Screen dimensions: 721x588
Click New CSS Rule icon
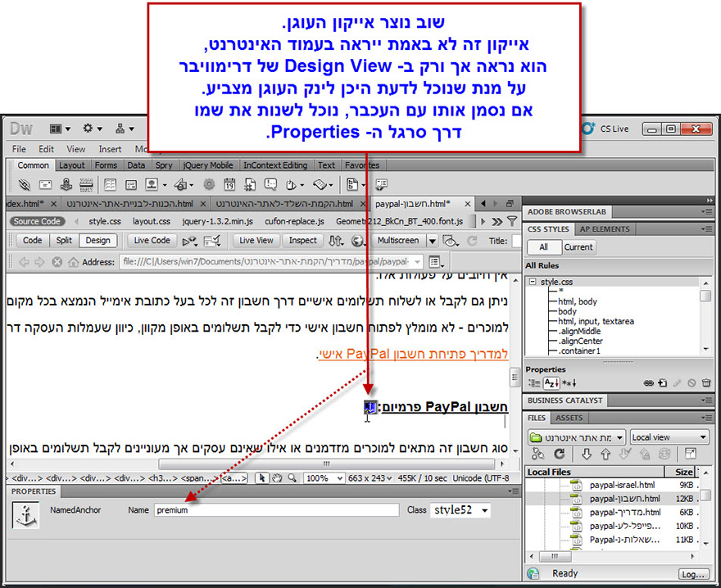[x=662, y=383]
